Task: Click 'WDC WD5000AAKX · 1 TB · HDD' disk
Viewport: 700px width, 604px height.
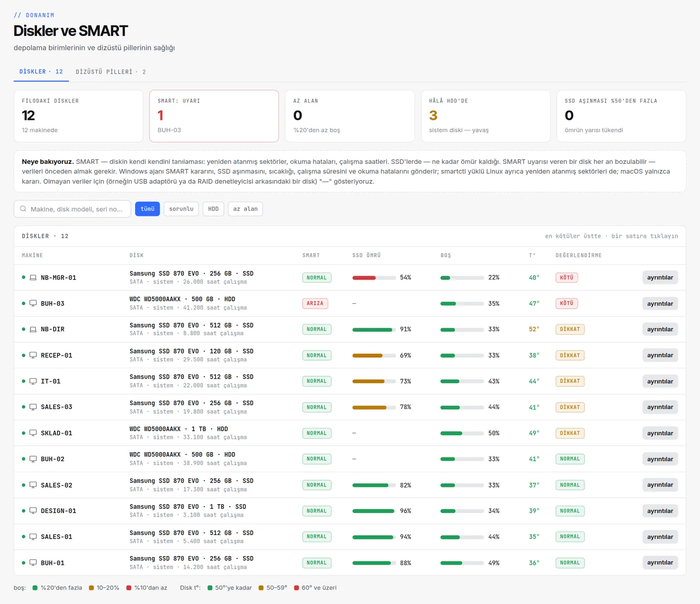Action: (178, 429)
